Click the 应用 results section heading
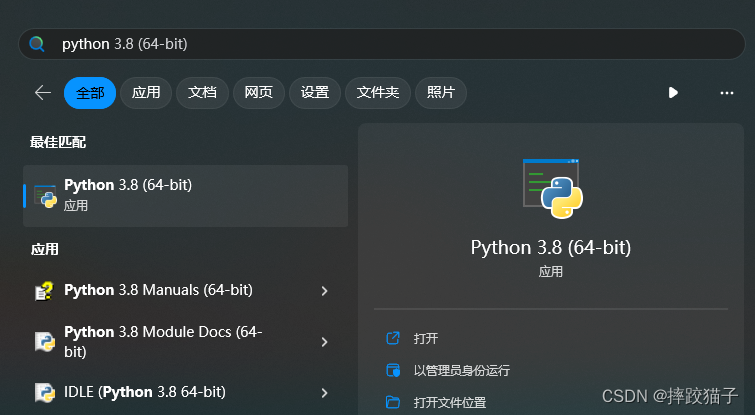The width and height of the screenshot is (755, 415). [45, 249]
